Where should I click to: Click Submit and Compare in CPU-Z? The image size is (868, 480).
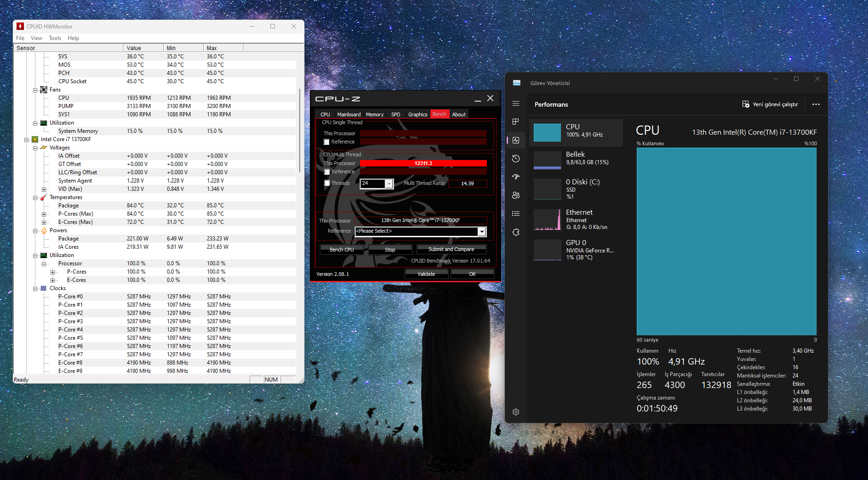tap(451, 249)
